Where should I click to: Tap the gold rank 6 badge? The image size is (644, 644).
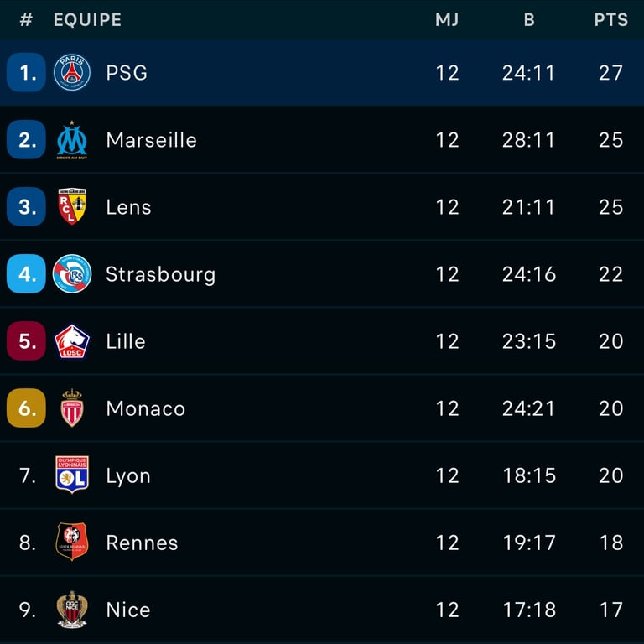[x=26, y=408]
